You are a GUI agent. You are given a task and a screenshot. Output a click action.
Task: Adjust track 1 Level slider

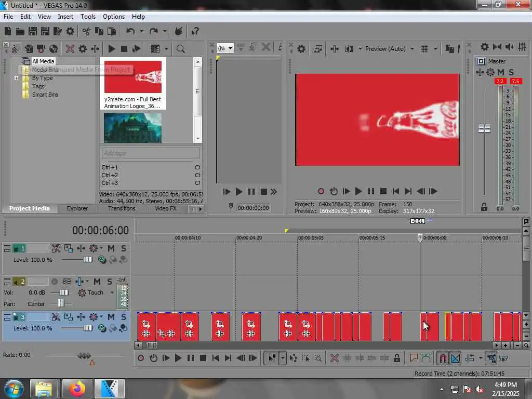(87, 260)
